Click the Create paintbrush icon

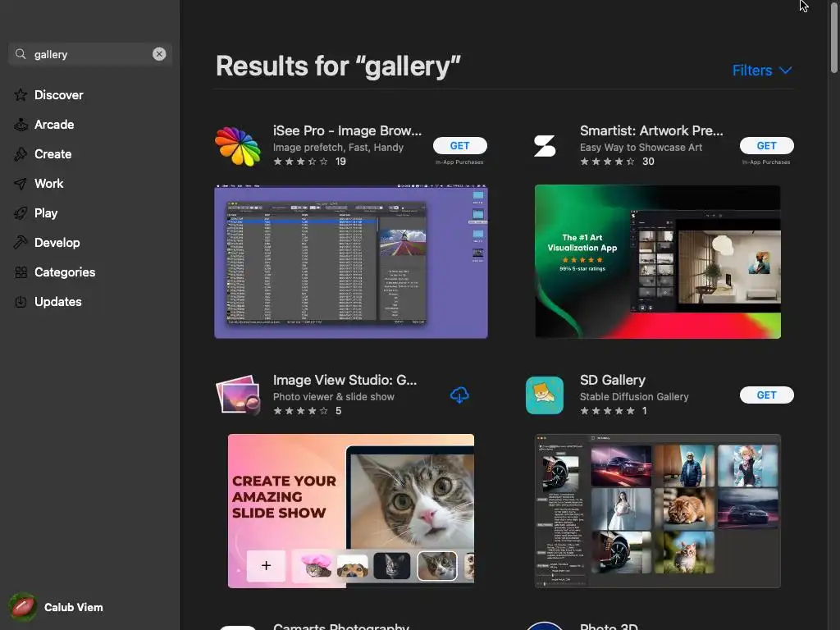pos(21,154)
